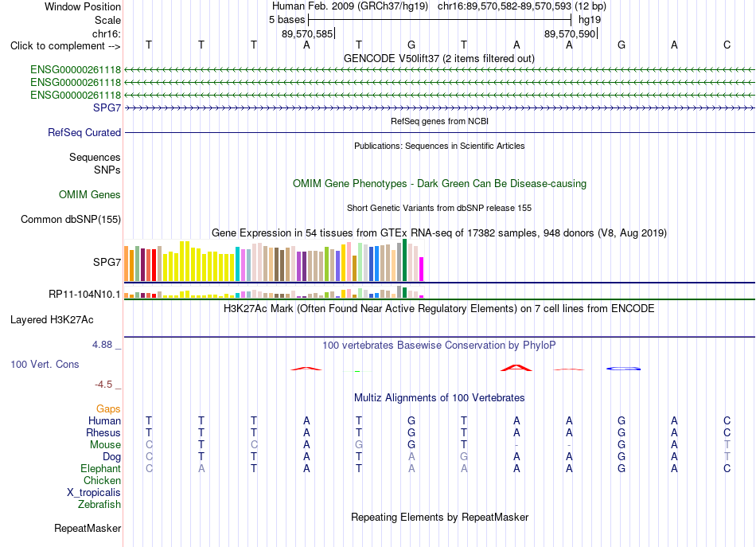Select the 'Elephant' alignment row label
This screenshot has height=547, width=756.
point(101,468)
